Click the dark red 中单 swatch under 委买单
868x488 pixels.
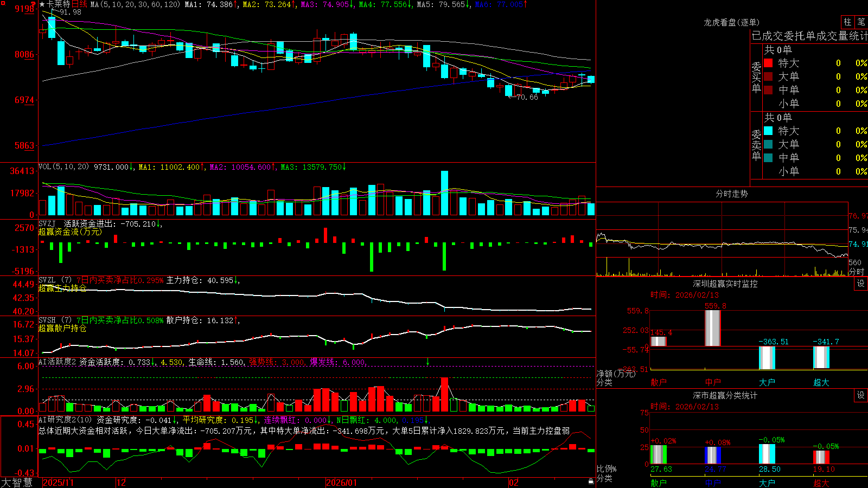tap(768, 90)
